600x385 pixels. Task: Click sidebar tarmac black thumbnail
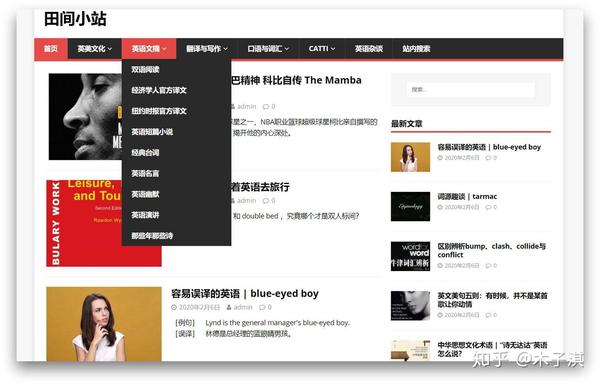(x=410, y=206)
